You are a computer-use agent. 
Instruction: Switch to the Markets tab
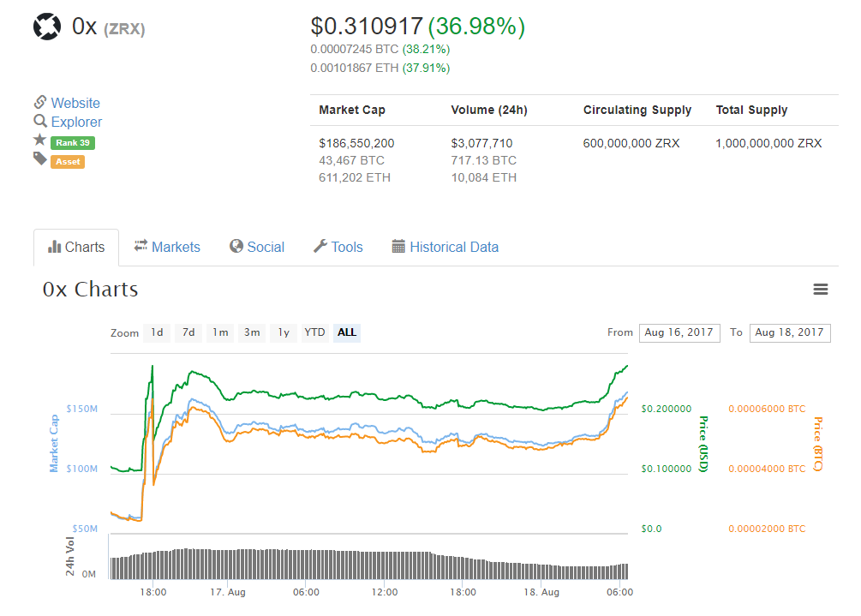pyautogui.click(x=167, y=248)
